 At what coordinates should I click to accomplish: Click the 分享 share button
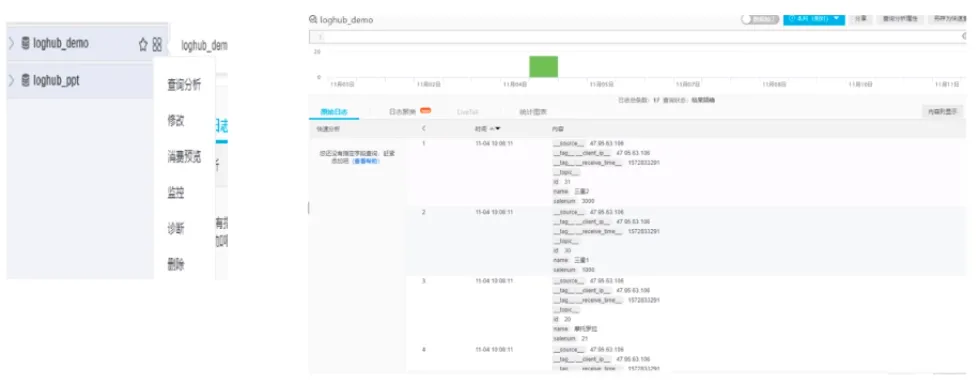click(860, 19)
